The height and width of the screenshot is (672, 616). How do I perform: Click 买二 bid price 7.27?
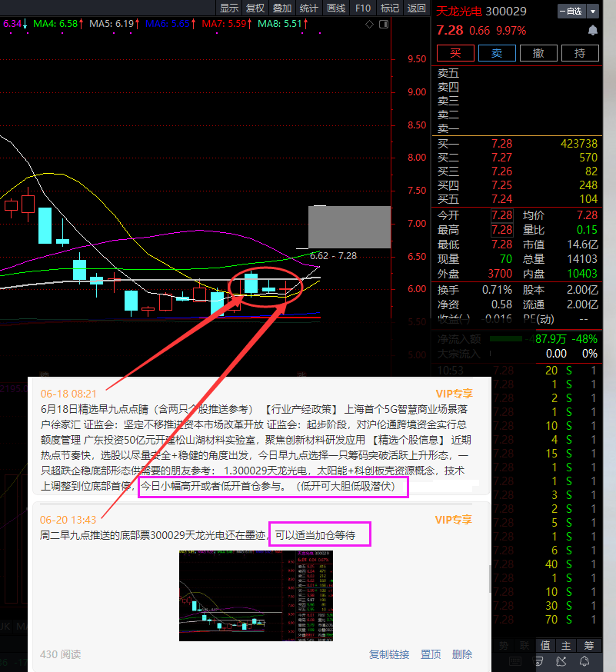(501, 158)
